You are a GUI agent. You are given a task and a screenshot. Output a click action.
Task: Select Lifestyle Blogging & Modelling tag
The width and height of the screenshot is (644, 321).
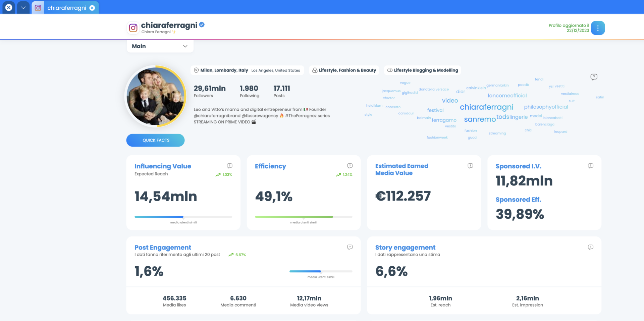tap(423, 70)
